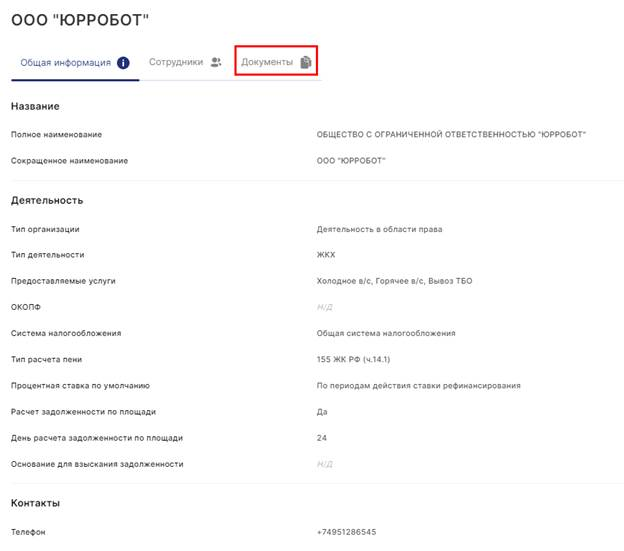This screenshot has height=551, width=624.
Task: Click the people icon beside Сотрудники
Action: [215, 62]
